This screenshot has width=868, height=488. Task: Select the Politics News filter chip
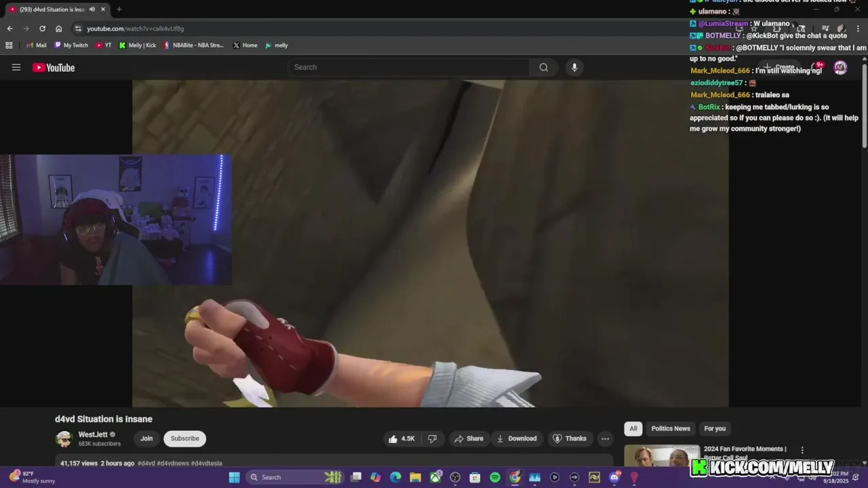click(x=671, y=428)
